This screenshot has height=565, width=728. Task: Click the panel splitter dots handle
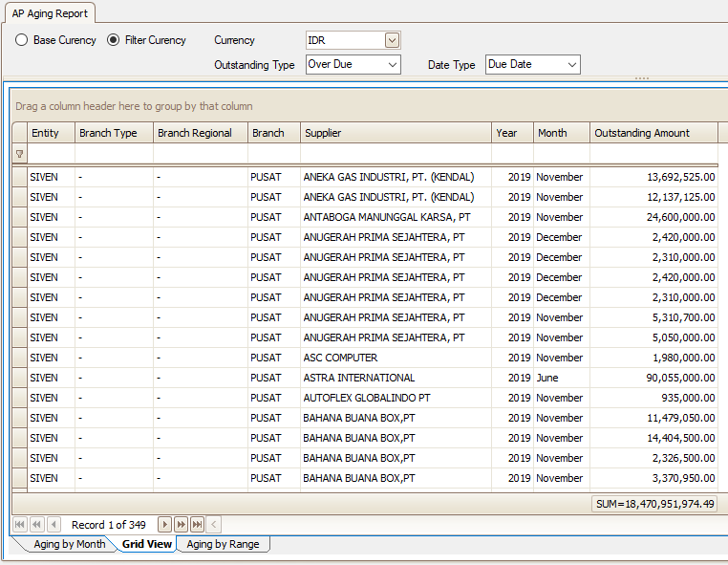click(642, 78)
